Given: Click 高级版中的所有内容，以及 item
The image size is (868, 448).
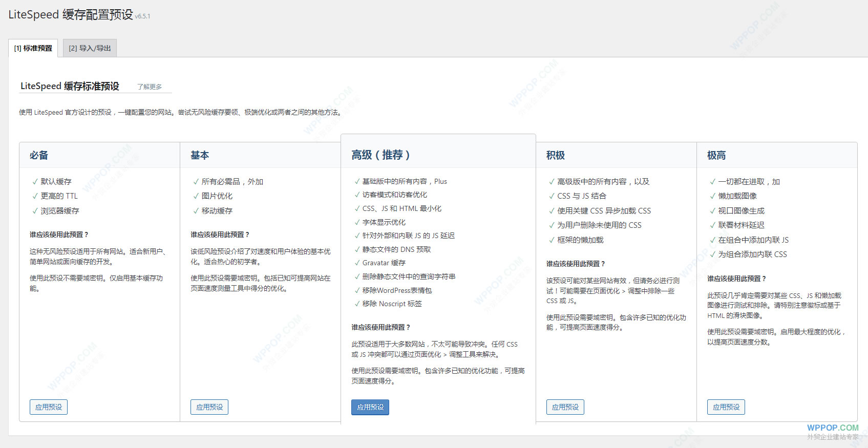Looking at the screenshot, I should [603, 182].
